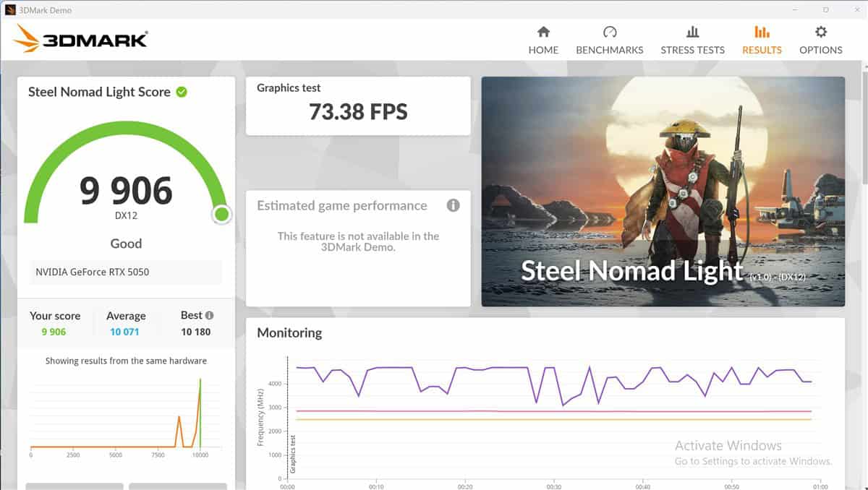The width and height of the screenshot is (868, 490).
Task: Select the BENCHMARKS tab label
Action: click(x=610, y=50)
